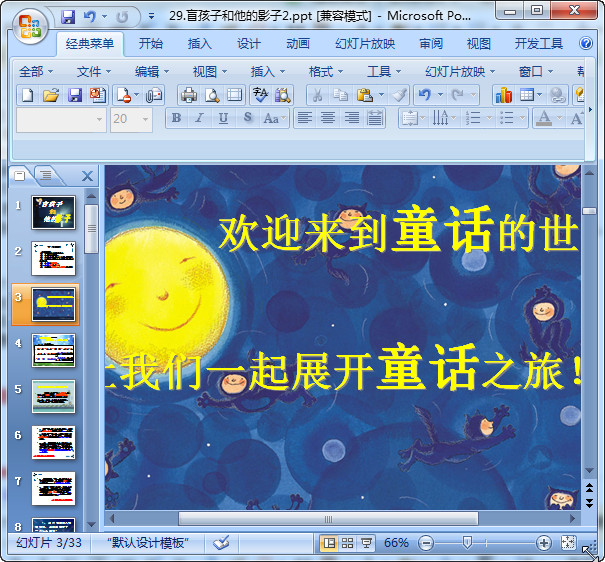The width and height of the screenshot is (605, 562).
Task: Click the zoom out minus button
Action: tap(426, 543)
